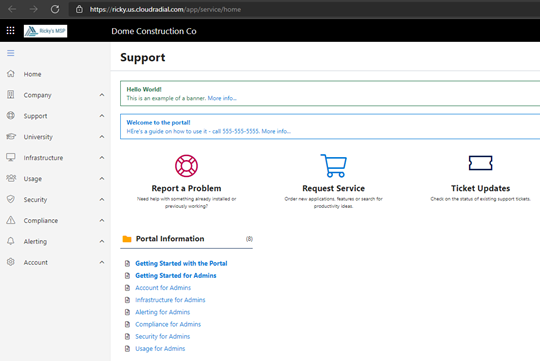Collapse sidebar with the hamburger menu icon
The height and width of the screenshot is (361, 540).
[11, 53]
